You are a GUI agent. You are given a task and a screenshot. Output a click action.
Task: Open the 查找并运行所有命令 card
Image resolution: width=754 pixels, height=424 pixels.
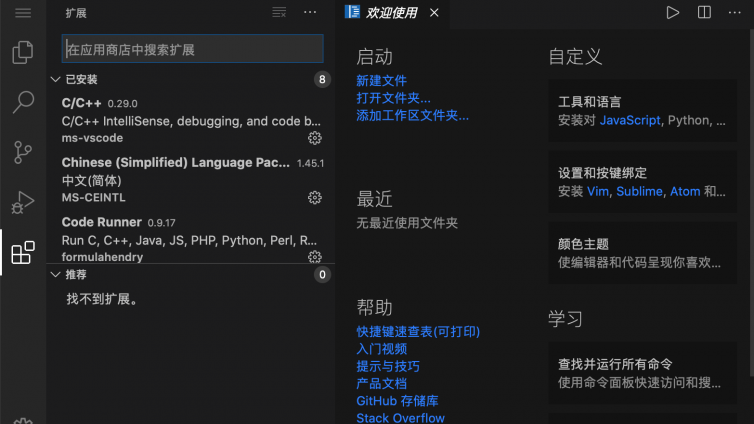[x=642, y=373]
